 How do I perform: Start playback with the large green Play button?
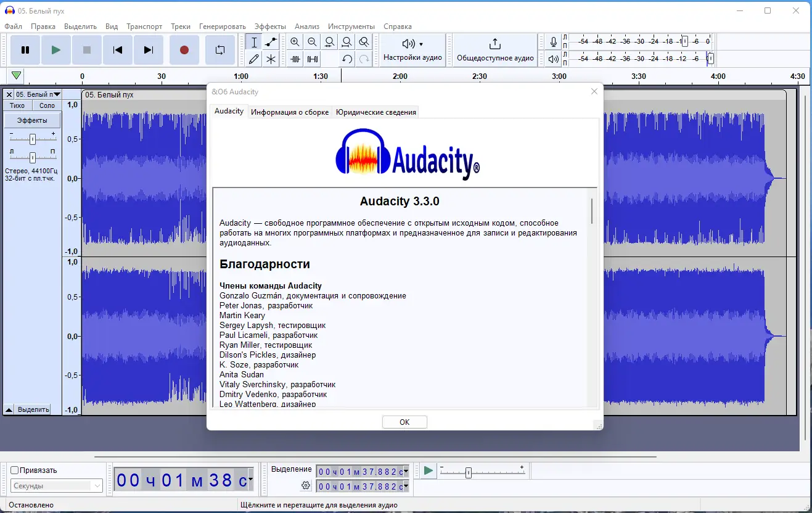pyautogui.click(x=56, y=50)
